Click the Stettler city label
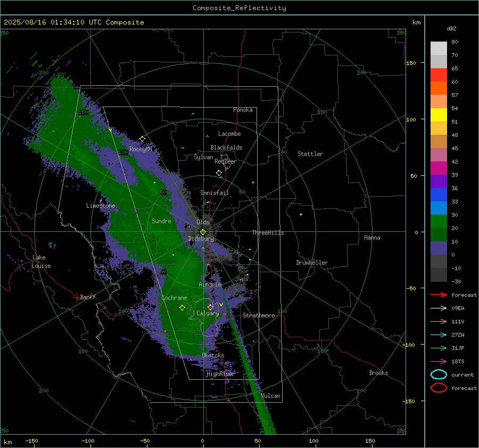Screen dimensions: 479x448 pyautogui.click(x=310, y=154)
